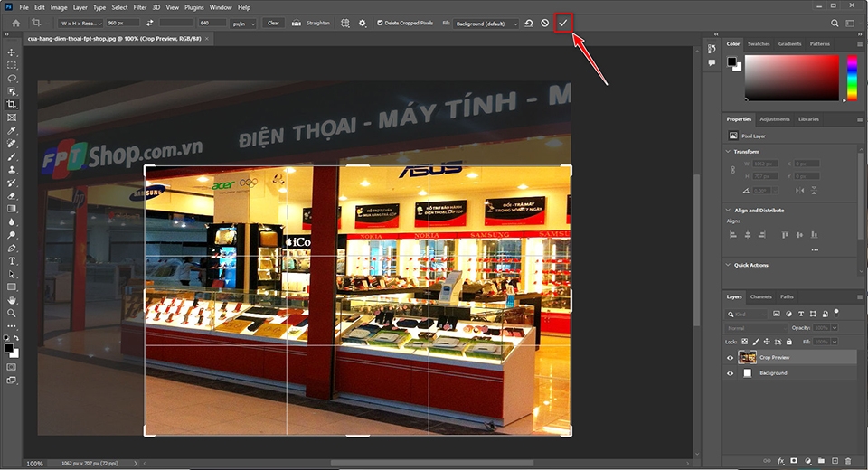Select the Eraser tool
This screenshot has width=868, height=470.
coord(12,195)
